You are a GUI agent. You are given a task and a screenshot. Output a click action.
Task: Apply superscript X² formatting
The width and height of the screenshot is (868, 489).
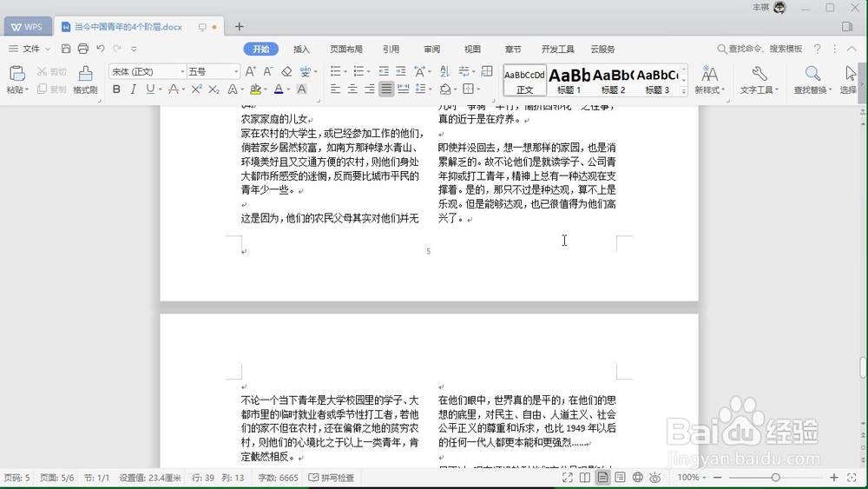pyautogui.click(x=196, y=89)
